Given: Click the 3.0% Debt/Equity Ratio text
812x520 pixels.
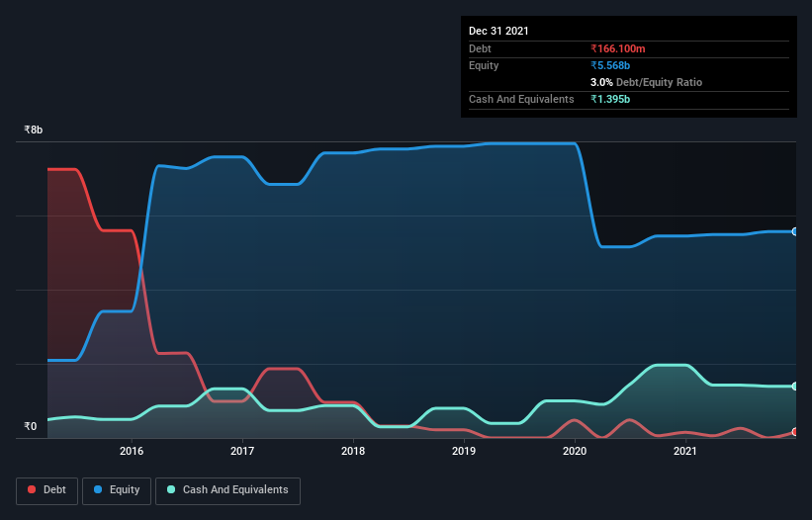Looking at the screenshot, I should coord(646,82).
